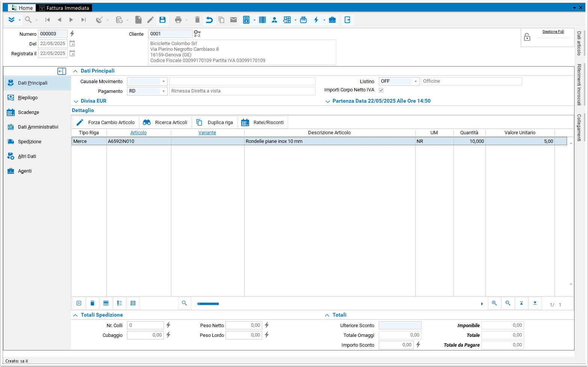Click the barcode toolbar icon
The height and width of the screenshot is (367, 588).
pyautogui.click(x=262, y=20)
